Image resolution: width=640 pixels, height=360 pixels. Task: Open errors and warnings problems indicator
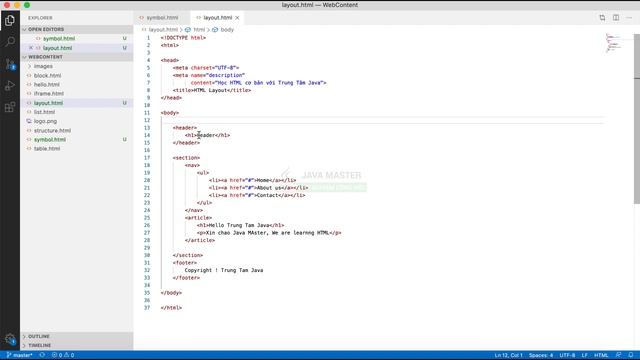tap(63, 355)
